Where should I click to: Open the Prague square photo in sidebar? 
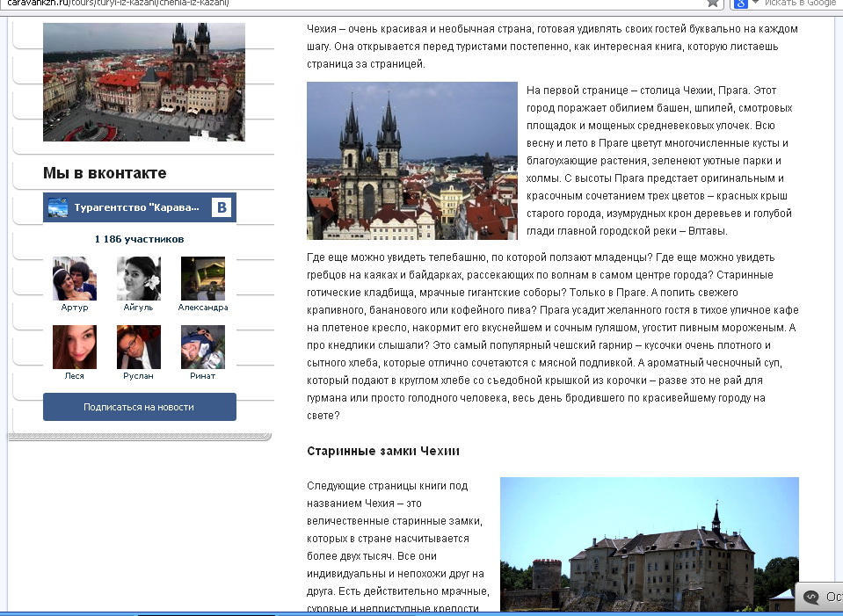(143, 82)
